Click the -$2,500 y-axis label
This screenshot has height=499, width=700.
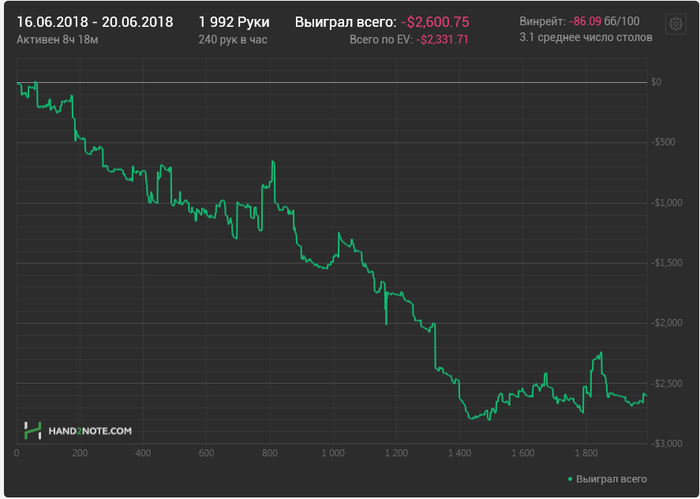pyautogui.click(x=667, y=383)
